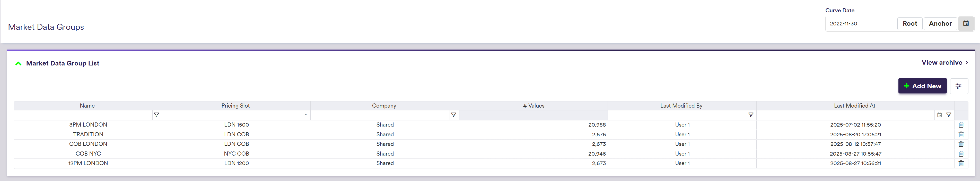Delete the 12PM LONDON row

[x=961, y=163]
